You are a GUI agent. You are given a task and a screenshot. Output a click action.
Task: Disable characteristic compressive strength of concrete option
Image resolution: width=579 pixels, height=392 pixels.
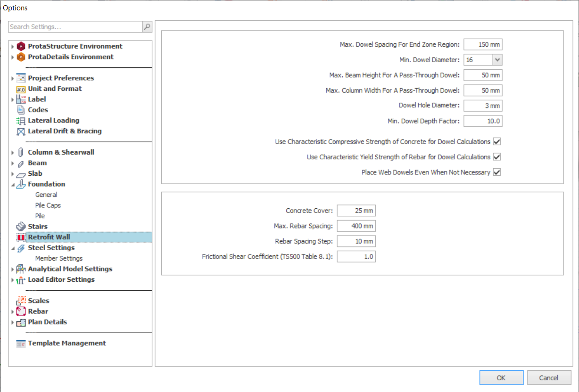click(496, 142)
